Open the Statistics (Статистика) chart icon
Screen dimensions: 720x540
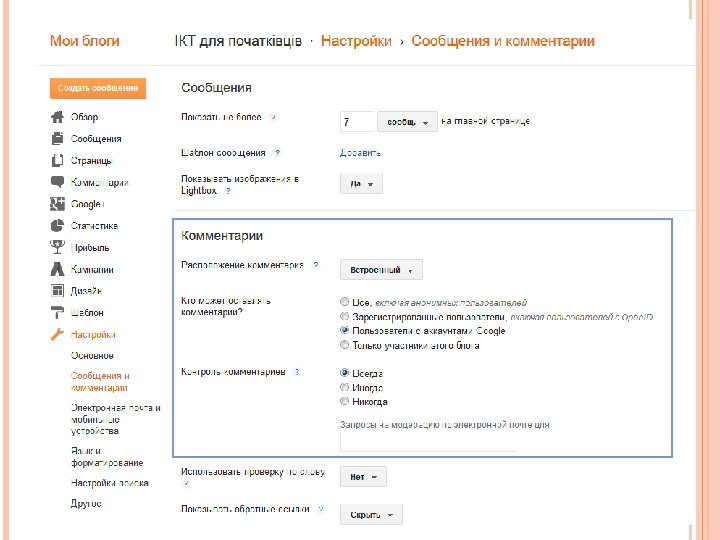tap(57, 226)
